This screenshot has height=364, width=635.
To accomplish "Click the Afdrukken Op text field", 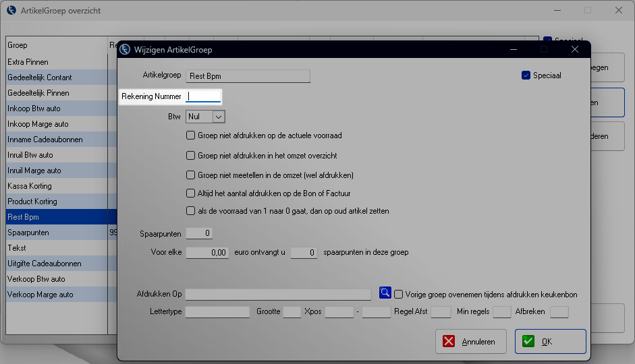I will pos(278,295).
